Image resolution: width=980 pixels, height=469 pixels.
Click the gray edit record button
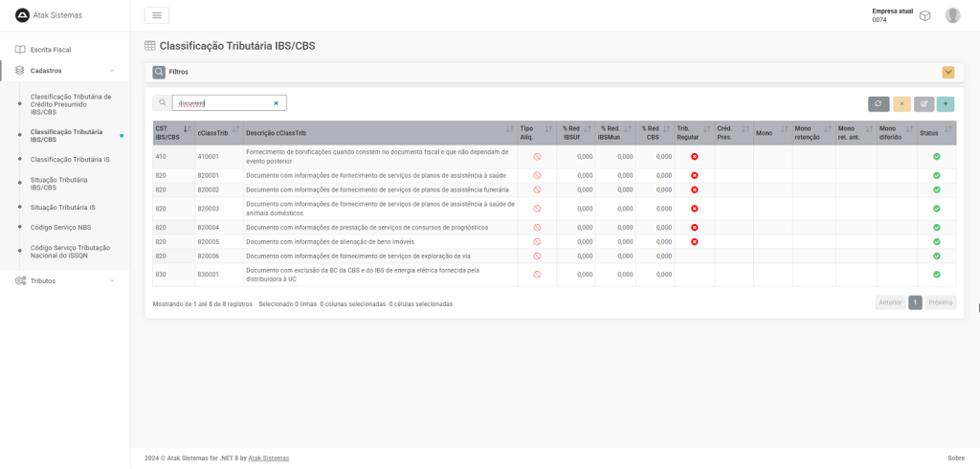click(x=924, y=103)
